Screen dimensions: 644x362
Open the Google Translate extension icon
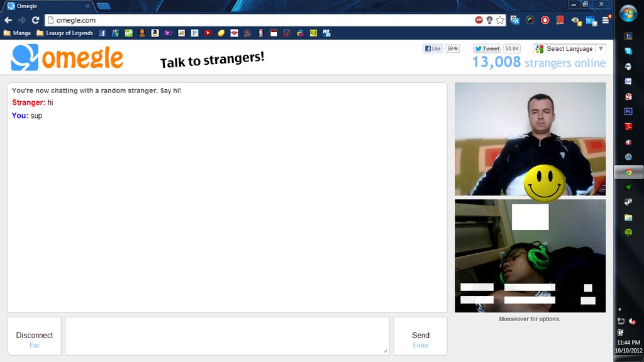(515, 20)
